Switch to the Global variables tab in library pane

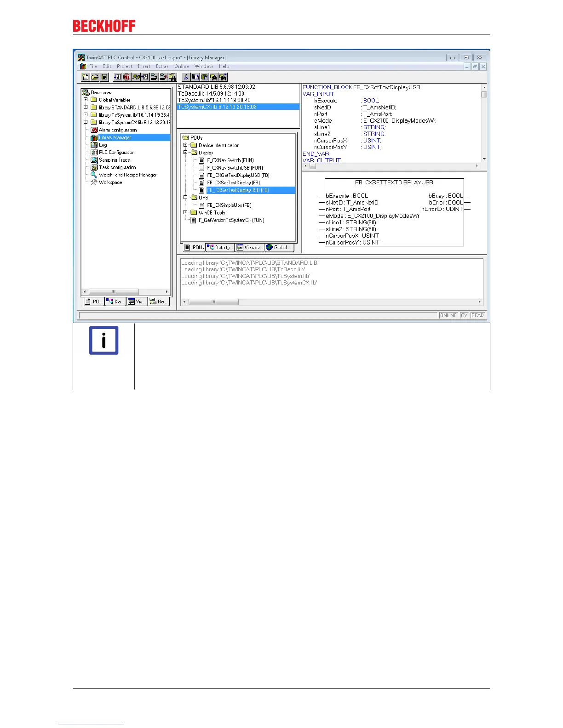pos(279,248)
